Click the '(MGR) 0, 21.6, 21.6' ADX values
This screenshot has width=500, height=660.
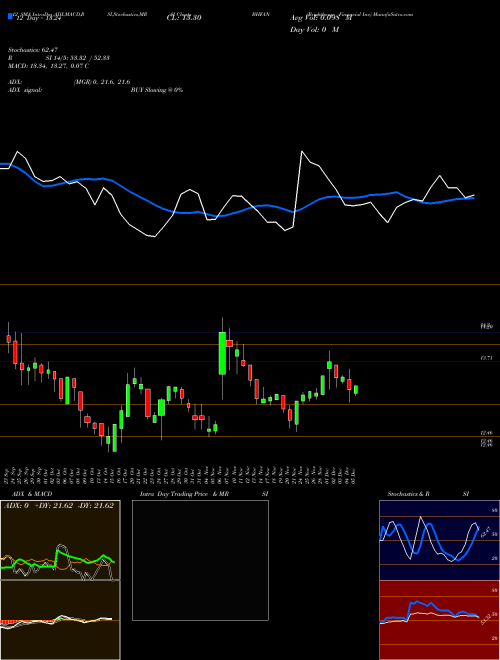point(101,82)
